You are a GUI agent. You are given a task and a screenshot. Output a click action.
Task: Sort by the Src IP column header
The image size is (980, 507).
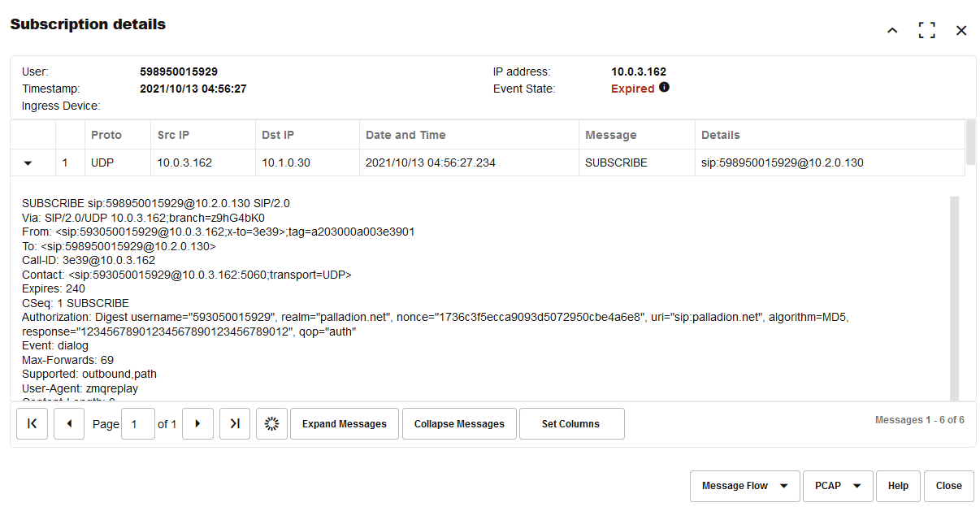pos(203,135)
